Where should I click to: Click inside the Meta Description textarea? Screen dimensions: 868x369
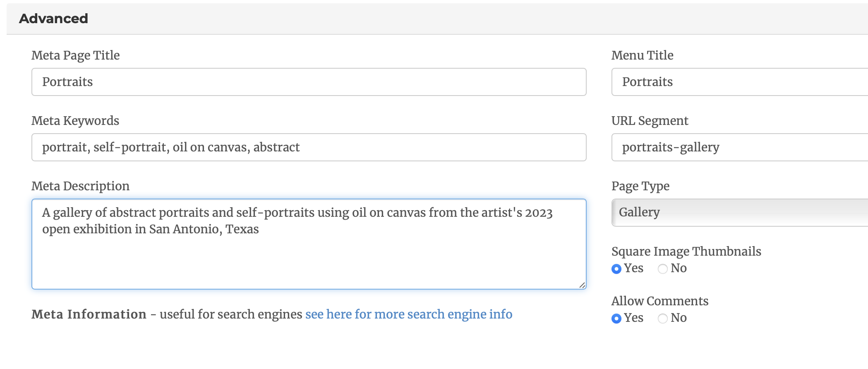[309, 244]
